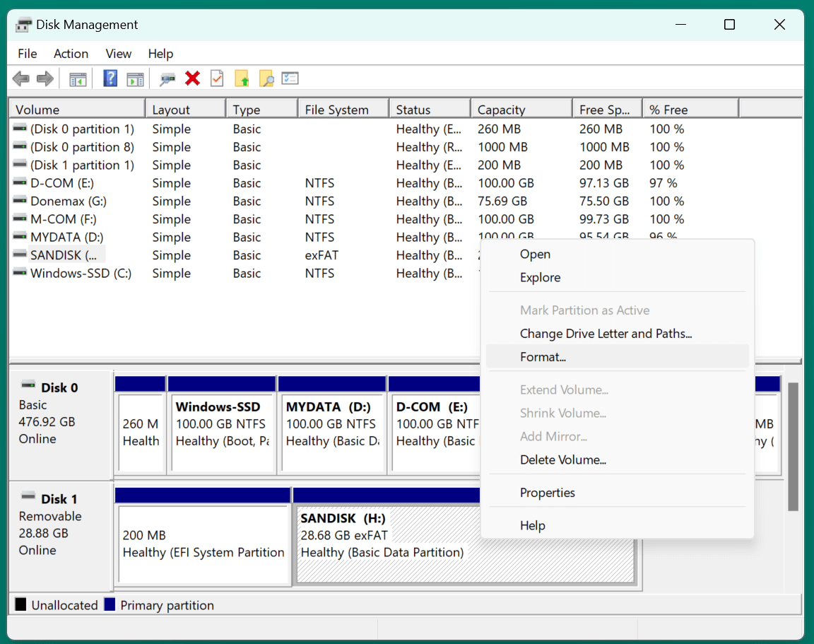Click the Properties checkmark page icon
The width and height of the screenshot is (814, 644).
(x=217, y=78)
